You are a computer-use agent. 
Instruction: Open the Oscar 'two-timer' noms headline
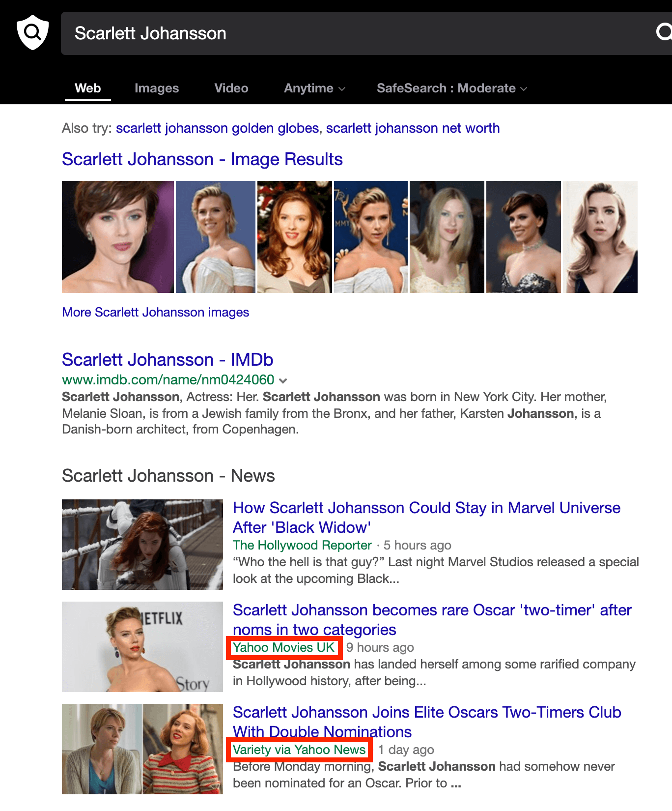click(432, 620)
